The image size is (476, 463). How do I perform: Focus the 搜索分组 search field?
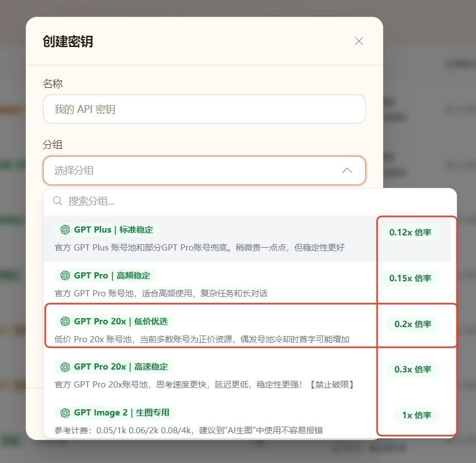pyautogui.click(x=250, y=201)
